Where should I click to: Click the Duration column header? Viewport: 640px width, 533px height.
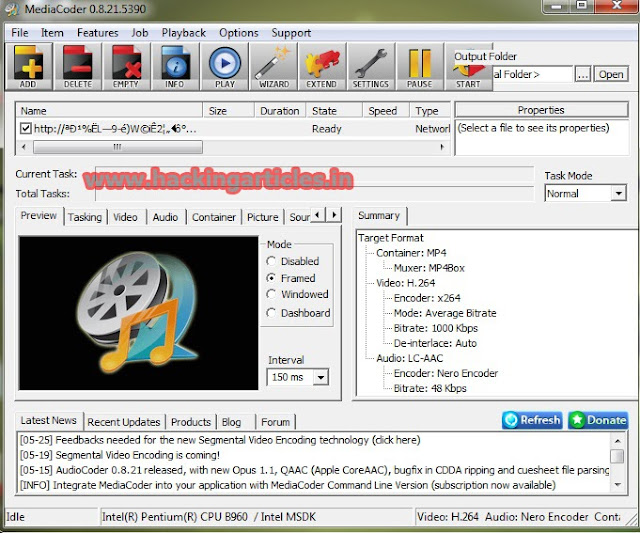tap(280, 111)
